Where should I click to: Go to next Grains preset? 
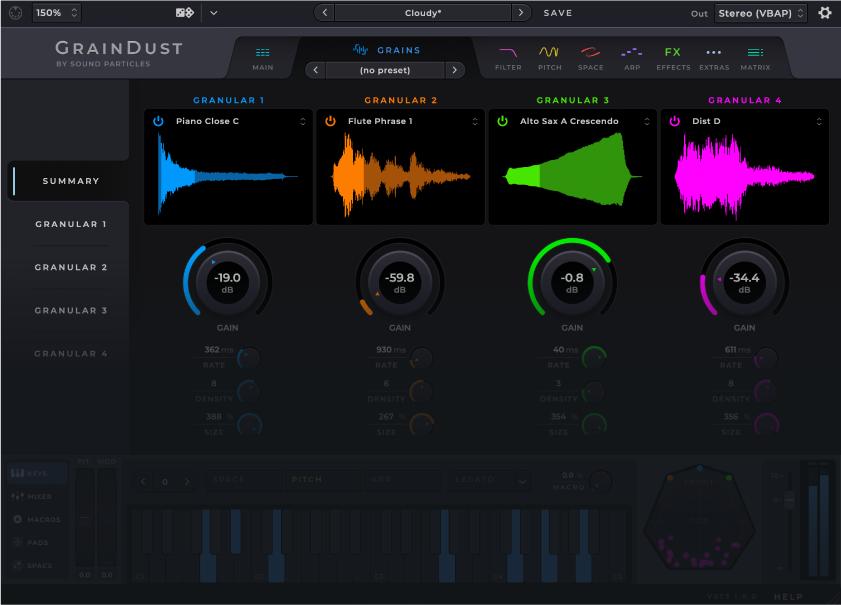tap(454, 70)
